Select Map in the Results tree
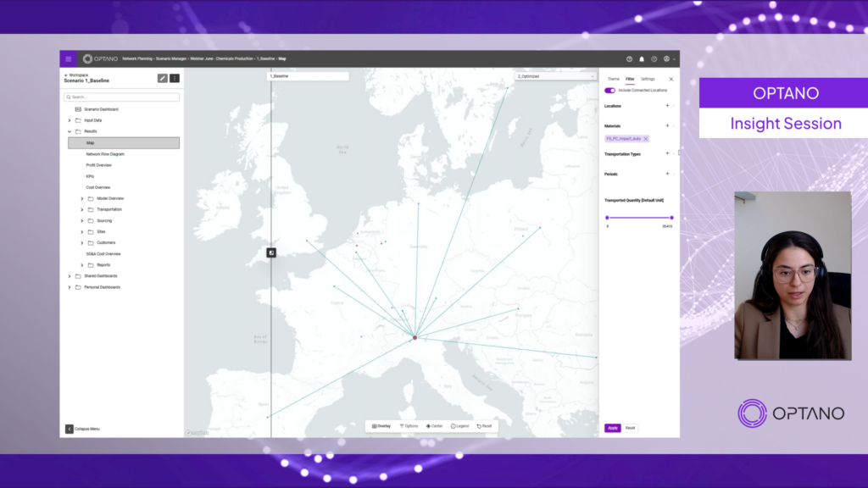868x488 pixels. pos(124,142)
